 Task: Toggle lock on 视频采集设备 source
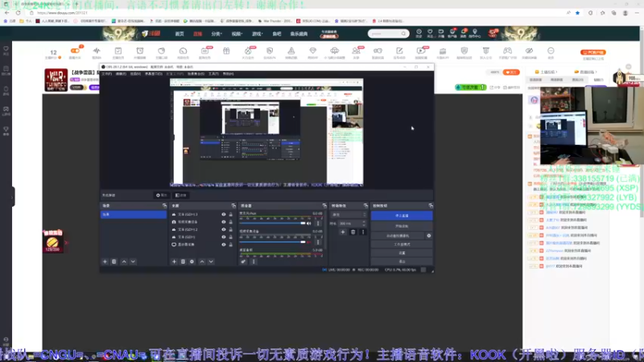[230, 222]
